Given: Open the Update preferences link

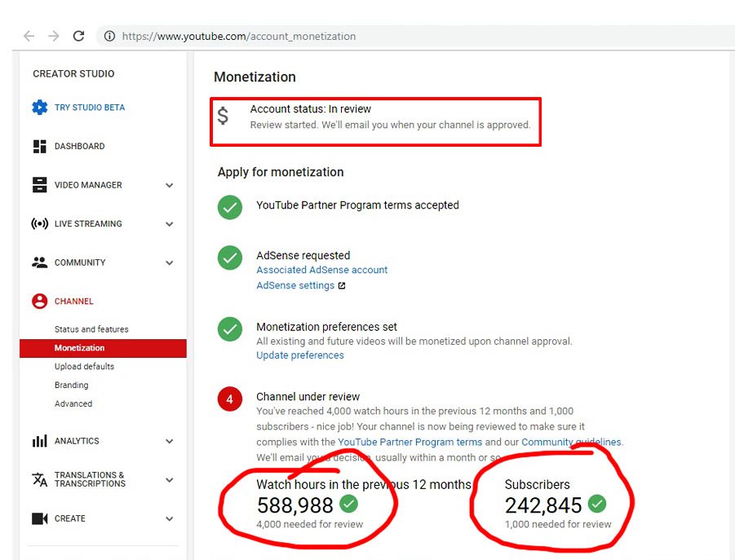Looking at the screenshot, I should coord(300,355).
